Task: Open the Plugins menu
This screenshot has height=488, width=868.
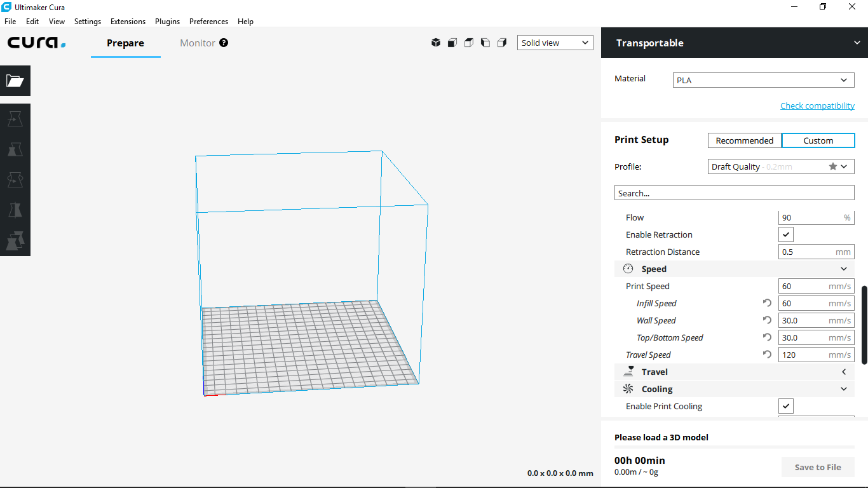Action: (x=167, y=21)
